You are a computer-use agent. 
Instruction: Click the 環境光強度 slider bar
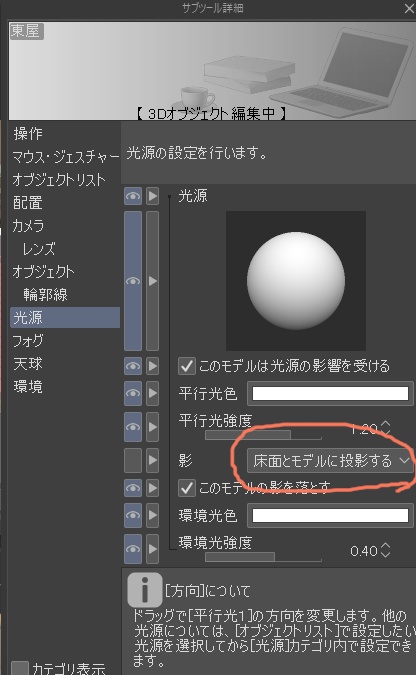(263, 557)
